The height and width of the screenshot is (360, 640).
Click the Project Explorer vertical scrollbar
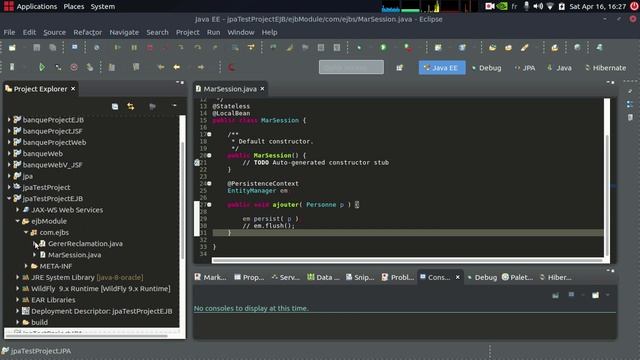pyautogui.click(x=182, y=200)
